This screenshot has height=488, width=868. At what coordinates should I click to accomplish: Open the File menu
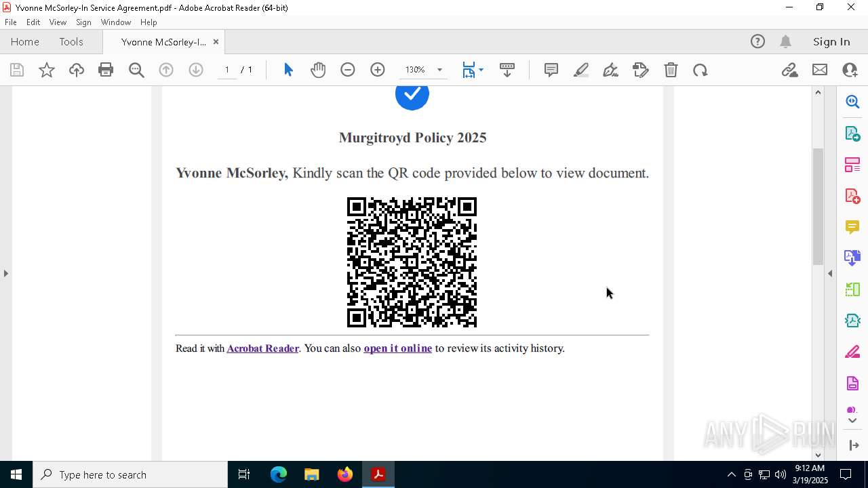point(11,22)
